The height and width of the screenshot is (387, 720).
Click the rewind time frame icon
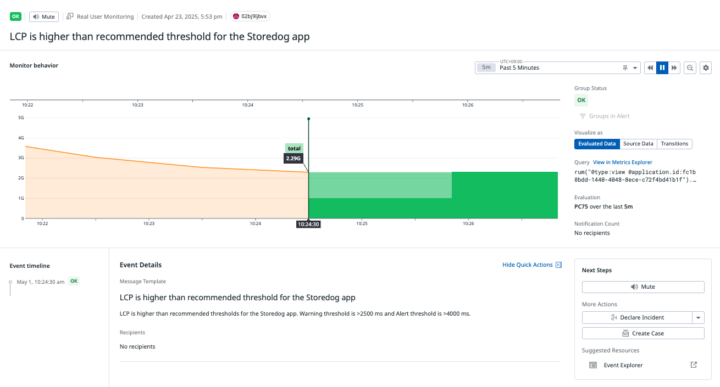(650, 67)
